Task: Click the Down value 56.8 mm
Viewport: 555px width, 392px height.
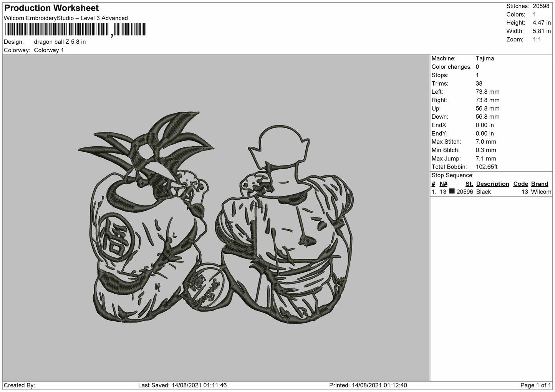Action: click(487, 117)
